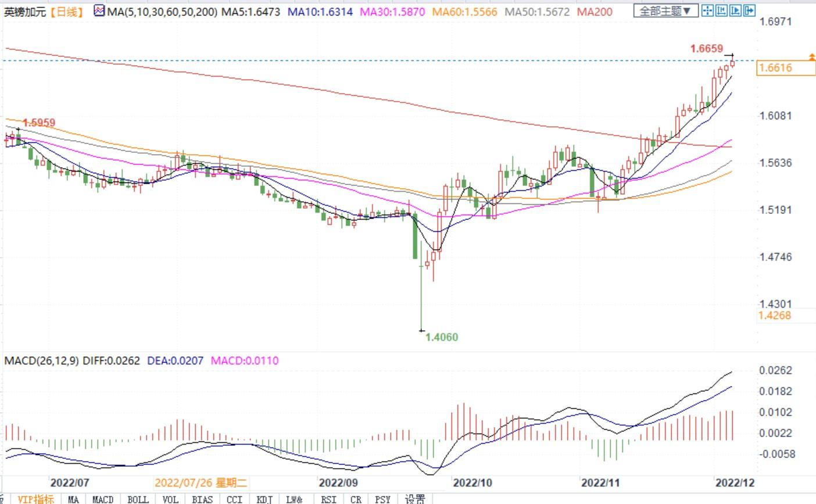Screen dimensions: 816x504
Task: Click the MA(5,10,30,60,50,200) parameters label
Action: (x=162, y=12)
